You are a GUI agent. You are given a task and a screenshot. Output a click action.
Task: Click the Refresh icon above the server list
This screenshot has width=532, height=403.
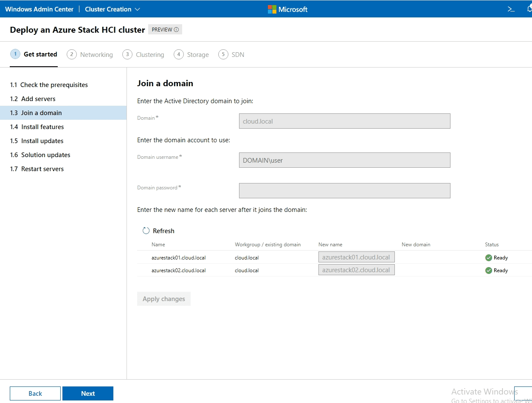(x=146, y=230)
